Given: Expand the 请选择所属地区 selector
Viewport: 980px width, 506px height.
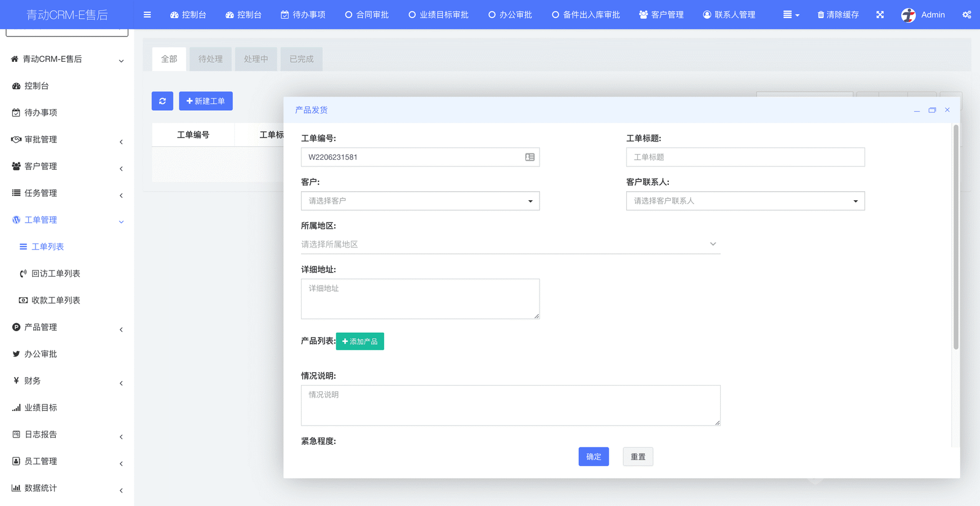Looking at the screenshot, I should point(510,245).
